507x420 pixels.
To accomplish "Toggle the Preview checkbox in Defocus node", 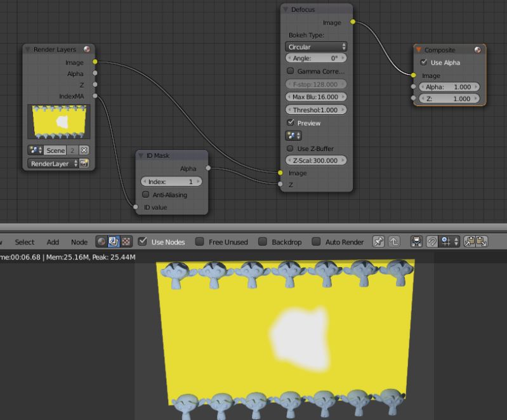I will 291,122.
